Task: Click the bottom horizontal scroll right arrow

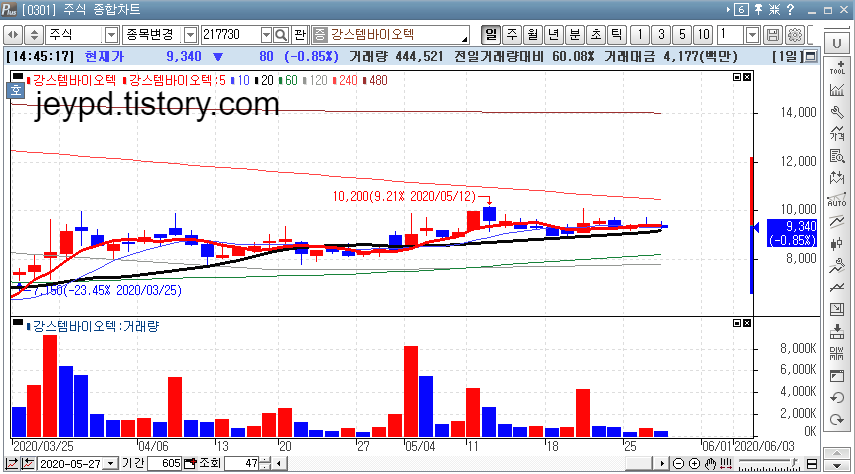Action: [x=663, y=464]
